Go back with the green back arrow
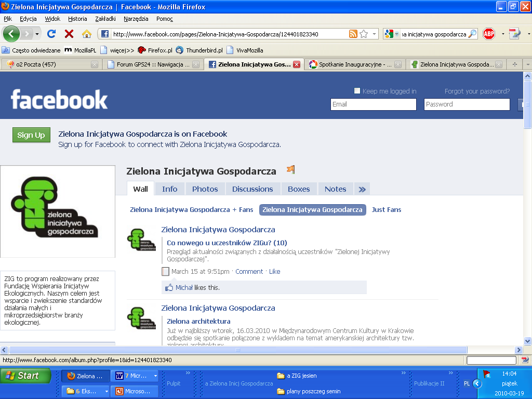This screenshot has height=399, width=532. (x=11, y=34)
